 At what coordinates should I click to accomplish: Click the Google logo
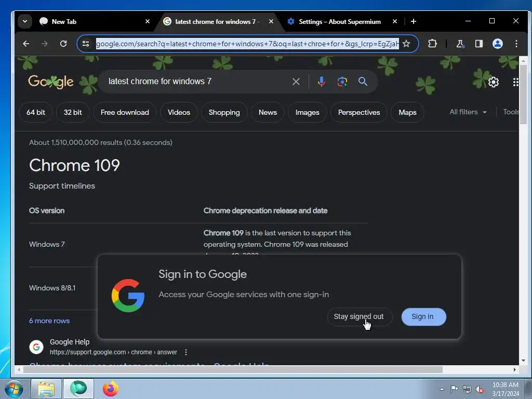pos(51,82)
